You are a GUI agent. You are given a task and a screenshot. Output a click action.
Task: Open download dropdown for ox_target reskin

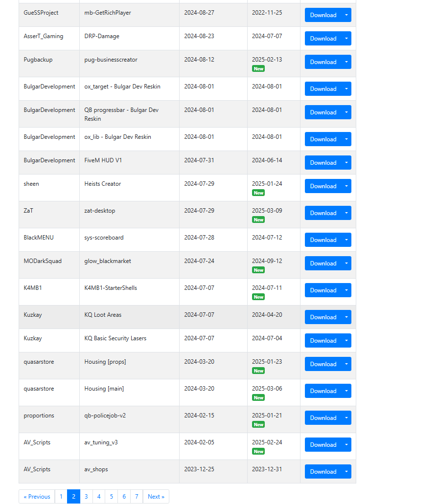[x=346, y=89]
